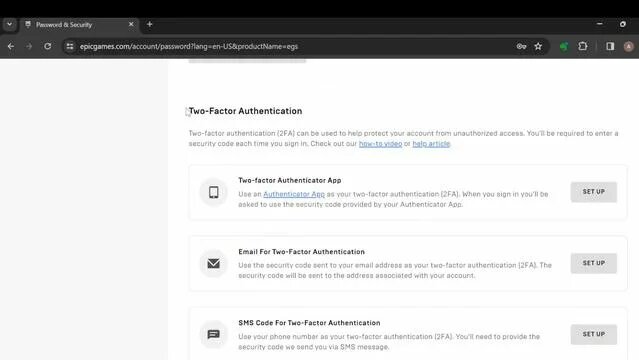Select the Password & Security tab

pos(79,25)
